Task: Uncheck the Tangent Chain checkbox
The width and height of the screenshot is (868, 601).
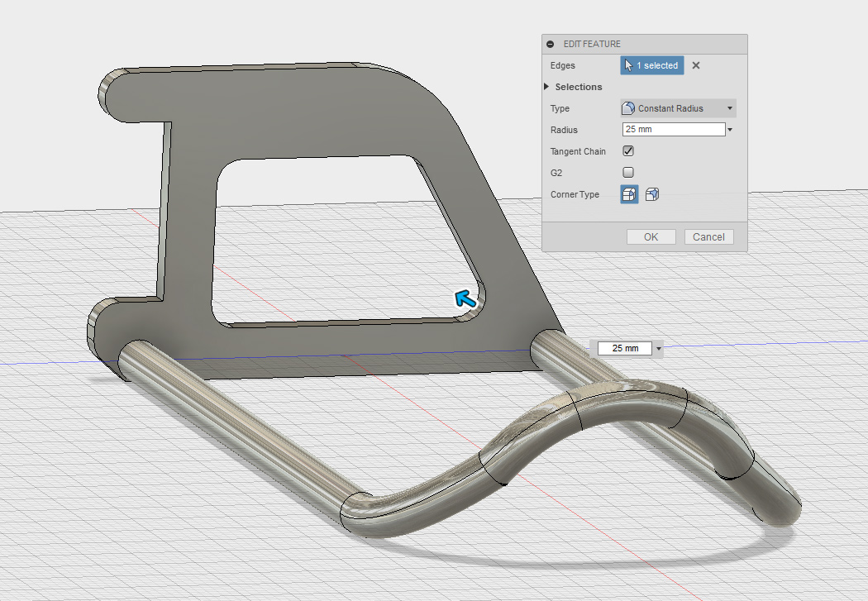Action: (628, 151)
